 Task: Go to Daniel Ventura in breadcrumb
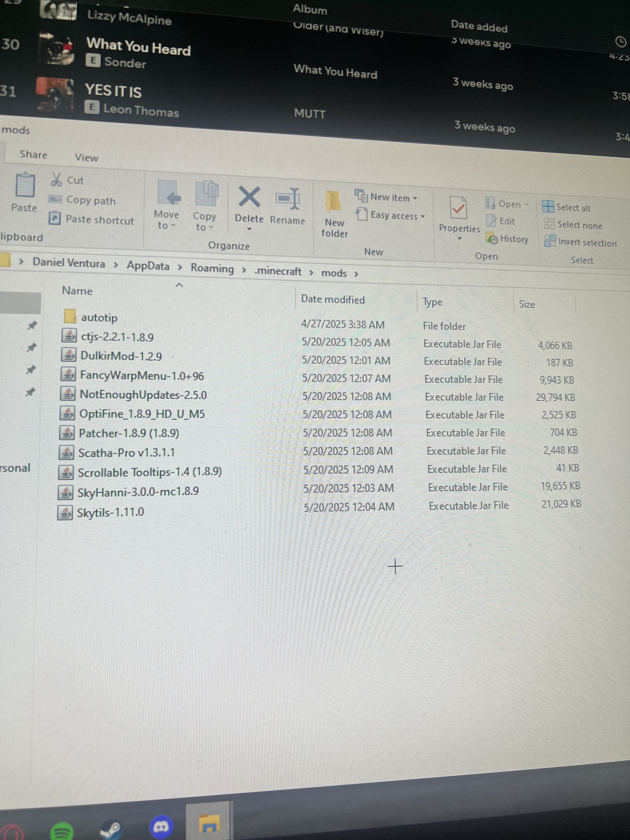tap(69, 263)
